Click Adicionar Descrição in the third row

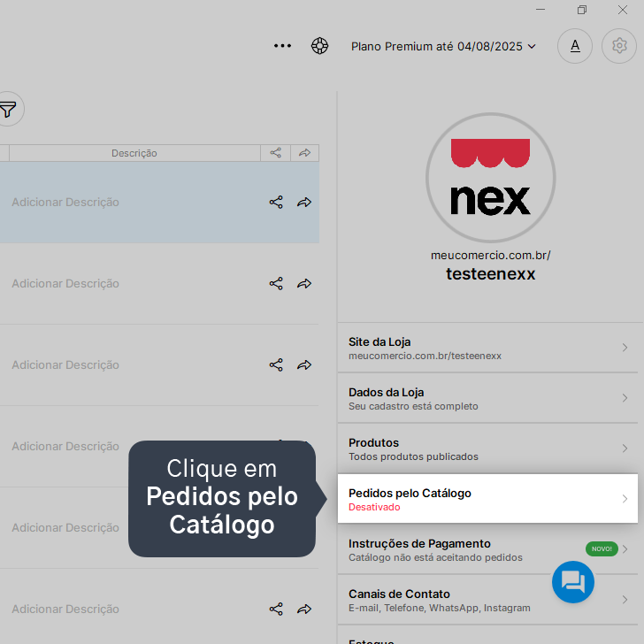(65, 364)
